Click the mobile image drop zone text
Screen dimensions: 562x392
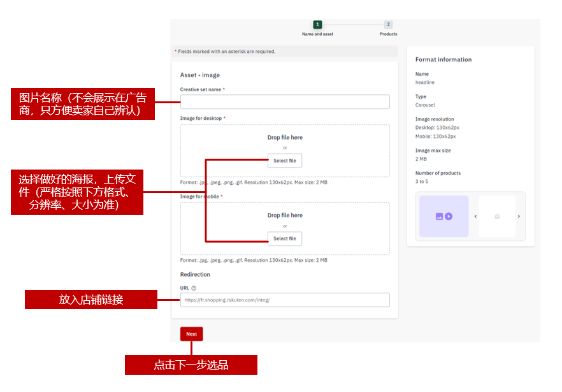(x=285, y=215)
